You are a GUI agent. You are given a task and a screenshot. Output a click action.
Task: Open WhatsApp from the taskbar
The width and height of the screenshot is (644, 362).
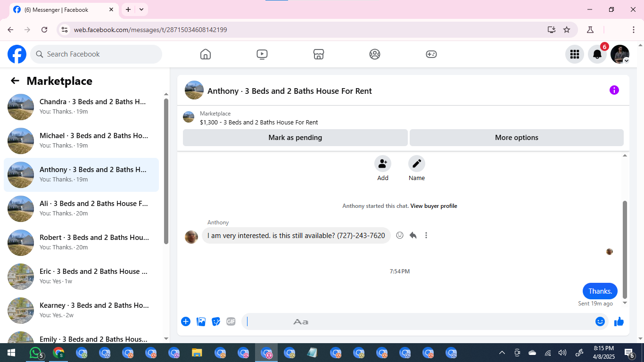click(x=36, y=353)
